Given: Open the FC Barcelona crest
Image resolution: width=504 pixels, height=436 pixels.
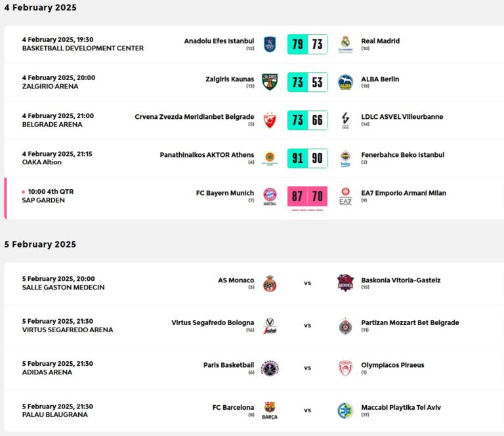Looking at the screenshot, I should point(270,409).
